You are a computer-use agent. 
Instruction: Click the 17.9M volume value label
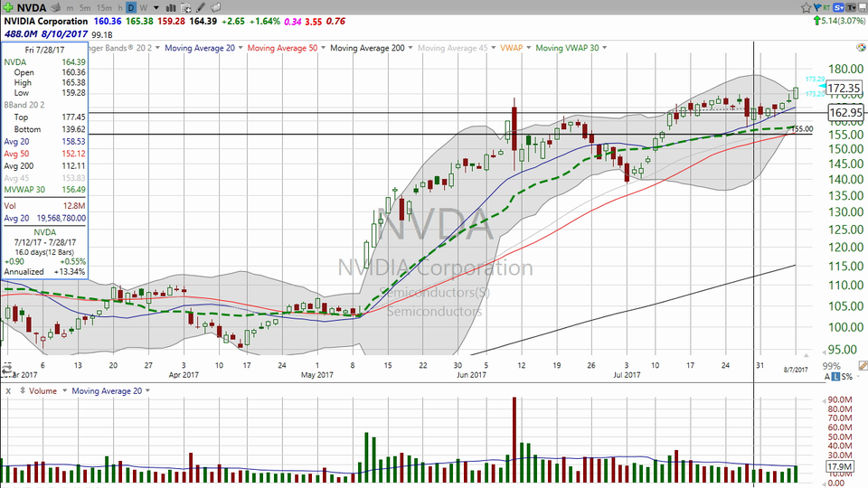pos(839,466)
